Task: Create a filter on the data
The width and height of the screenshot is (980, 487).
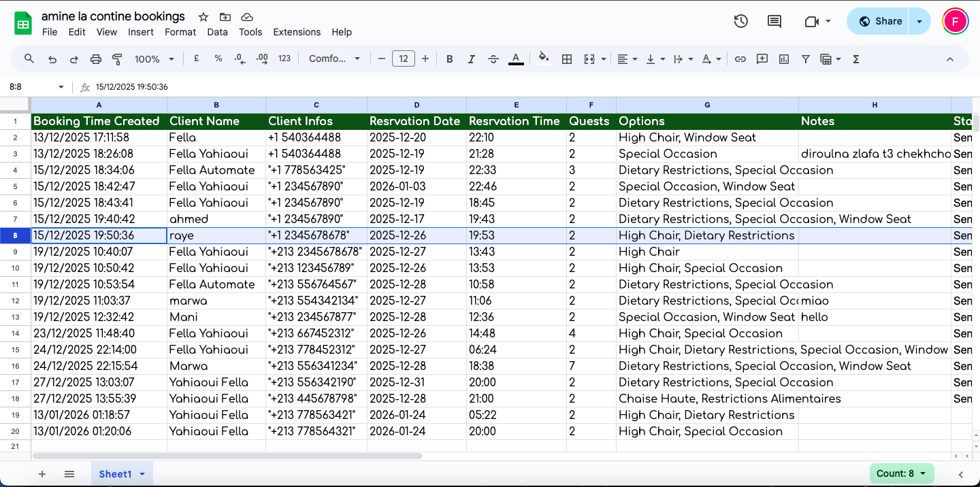Action: (x=806, y=59)
